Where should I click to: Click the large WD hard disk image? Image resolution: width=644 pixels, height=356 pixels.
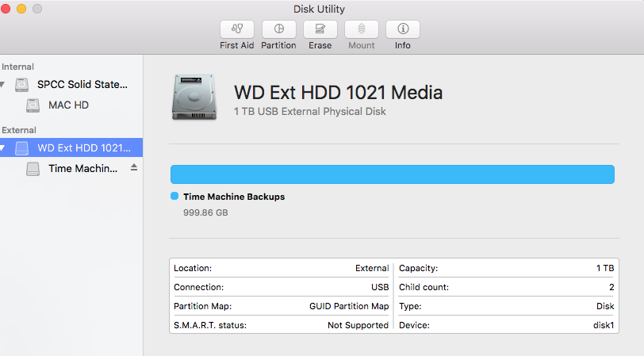[192, 98]
